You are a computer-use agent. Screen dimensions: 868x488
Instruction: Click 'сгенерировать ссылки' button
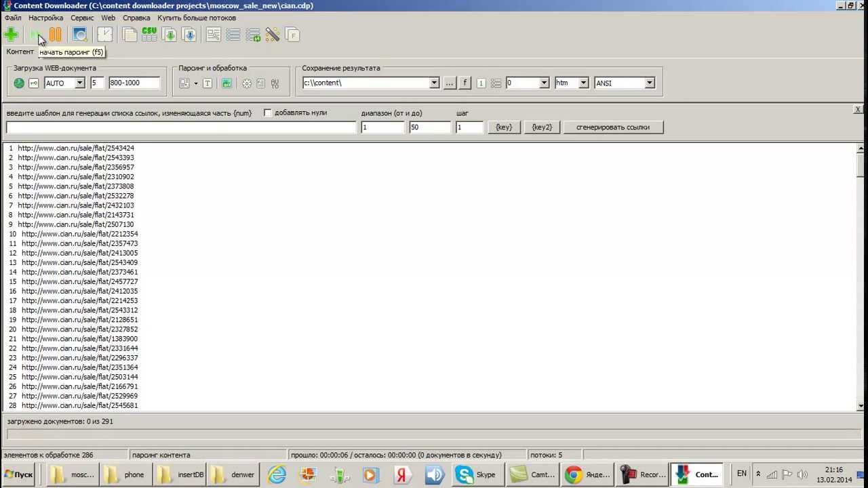pos(613,127)
